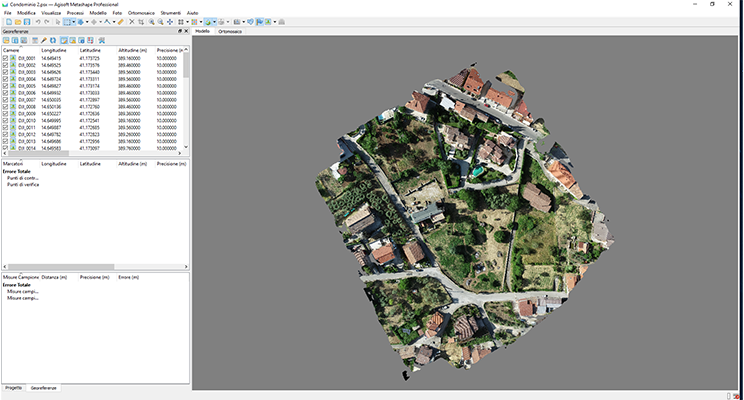Screen dimensions: 744x400
Task: Select the Move region tool icon
Action: pyautogui.click(x=81, y=22)
